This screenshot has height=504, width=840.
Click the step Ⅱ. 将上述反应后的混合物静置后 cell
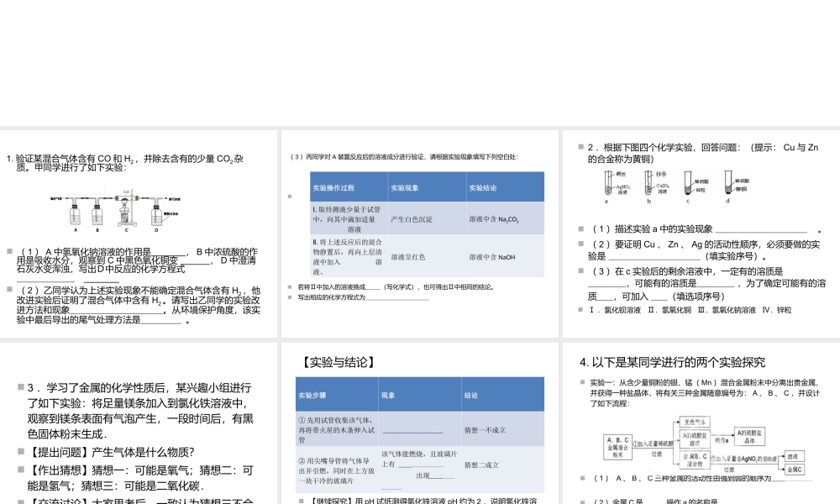click(349, 256)
